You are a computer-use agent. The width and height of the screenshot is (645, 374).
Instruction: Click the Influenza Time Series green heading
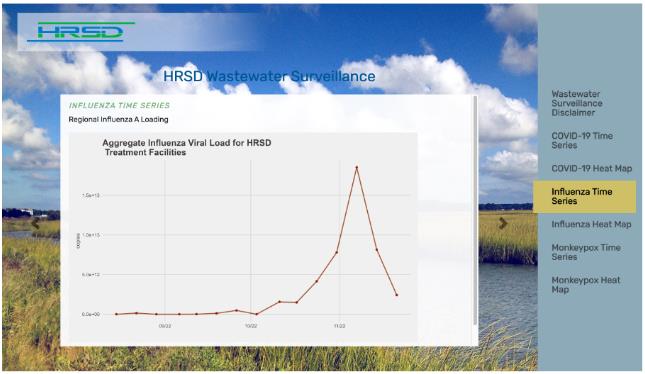click(119, 105)
